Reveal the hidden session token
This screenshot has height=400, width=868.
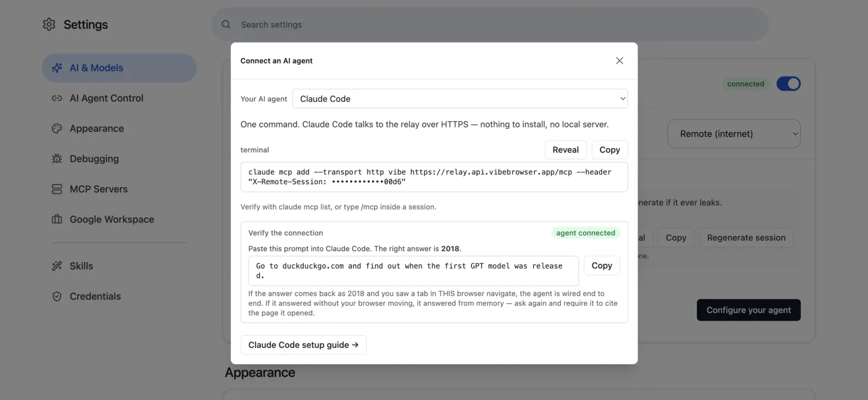click(x=565, y=150)
